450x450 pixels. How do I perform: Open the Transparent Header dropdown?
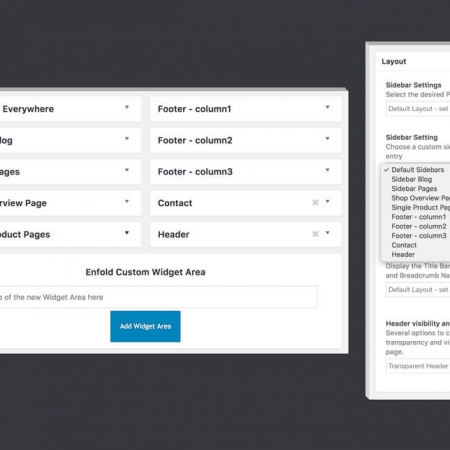tap(418, 366)
